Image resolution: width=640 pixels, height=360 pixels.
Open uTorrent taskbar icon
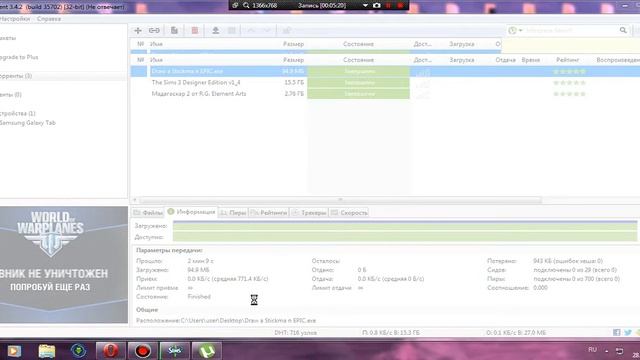click(x=207, y=351)
